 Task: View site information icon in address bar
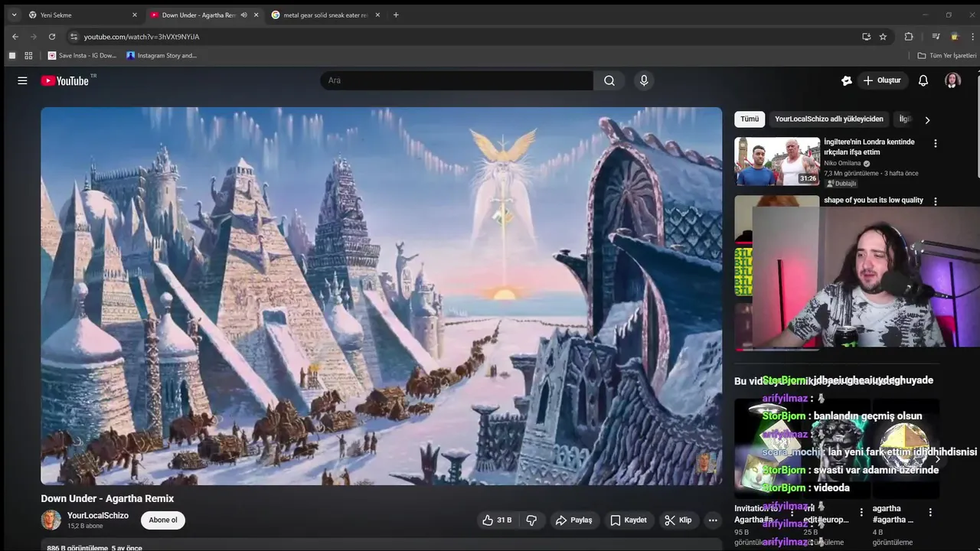click(73, 37)
